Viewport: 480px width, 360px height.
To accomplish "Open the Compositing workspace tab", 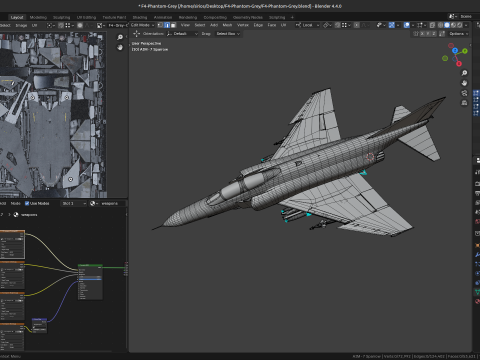I will 215,17.
